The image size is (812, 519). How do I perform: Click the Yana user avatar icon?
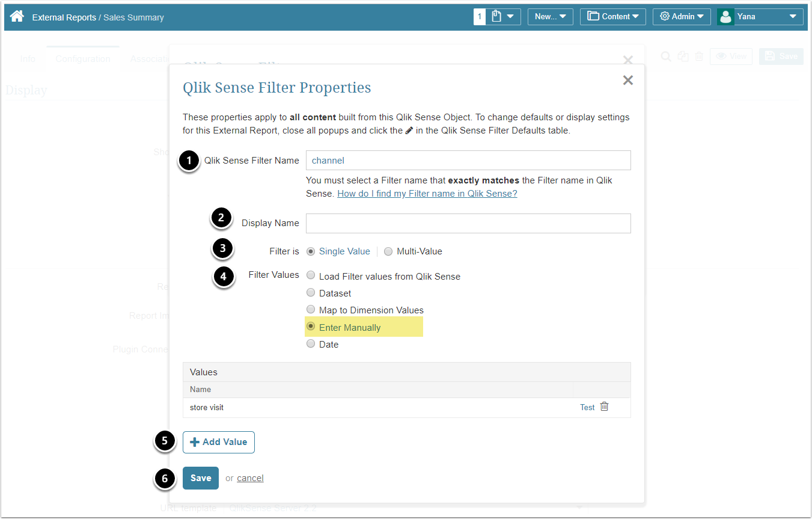[x=725, y=17]
